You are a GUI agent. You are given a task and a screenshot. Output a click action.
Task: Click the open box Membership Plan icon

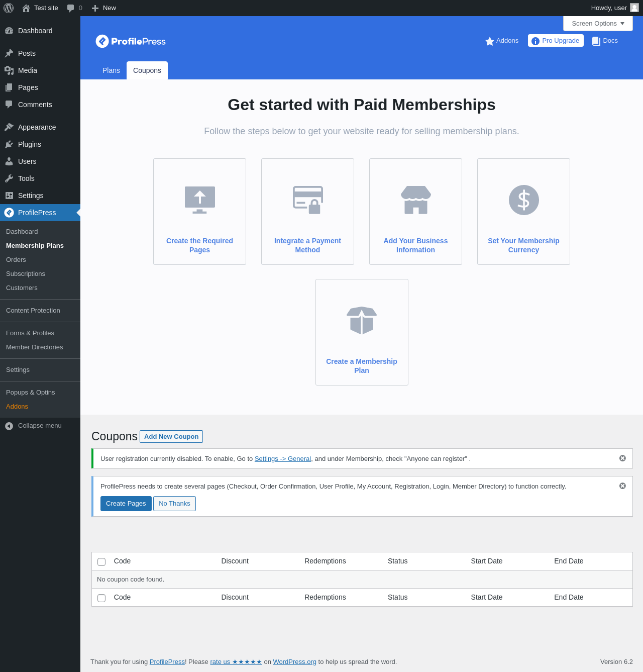pos(362,321)
